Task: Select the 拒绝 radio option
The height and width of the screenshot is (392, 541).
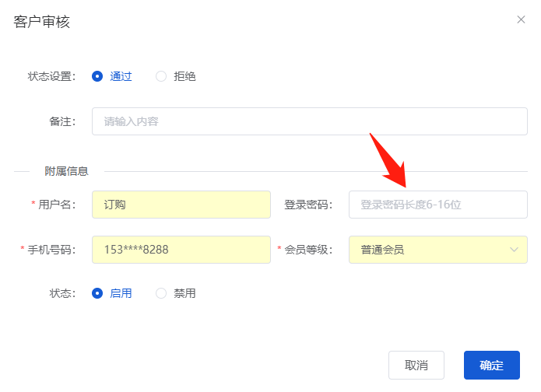Action: point(161,76)
